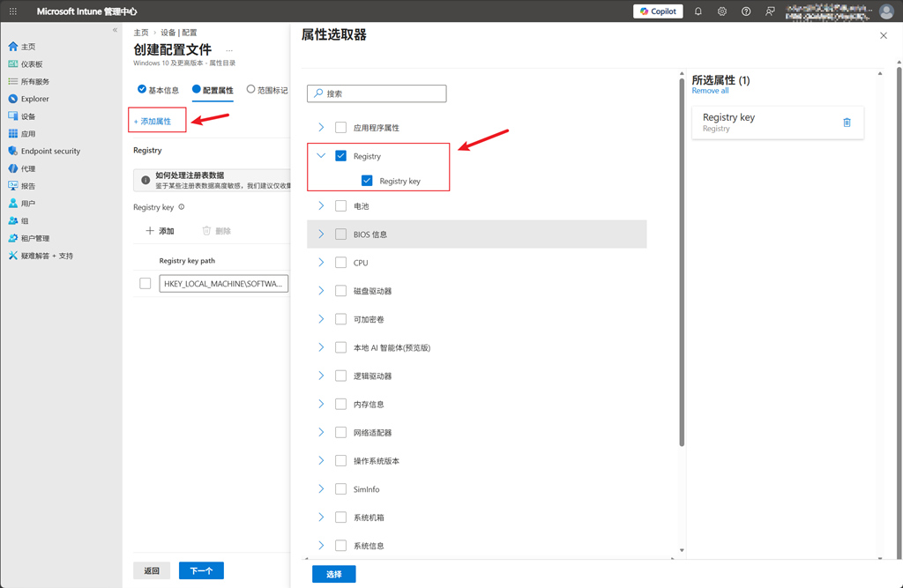Screen dimensions: 903x588
Task: Open 疑难解答 + 支持 in the sidebar
Action: 41,256
